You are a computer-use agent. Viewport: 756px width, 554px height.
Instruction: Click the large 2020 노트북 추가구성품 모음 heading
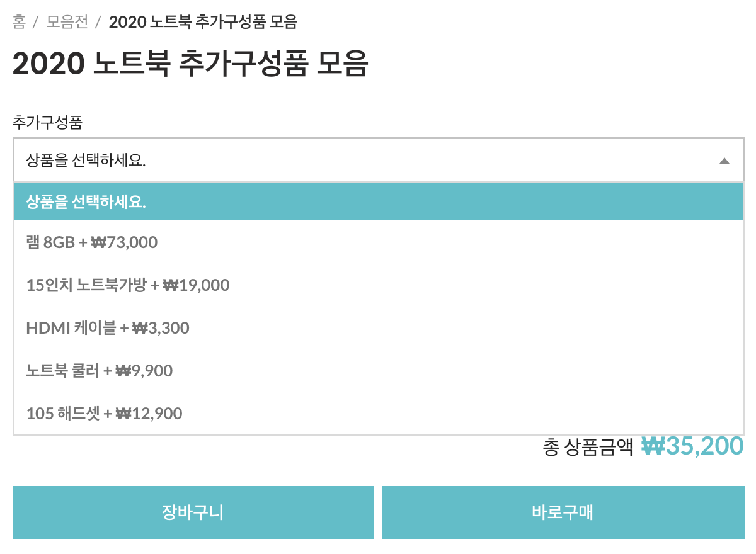[x=190, y=64]
